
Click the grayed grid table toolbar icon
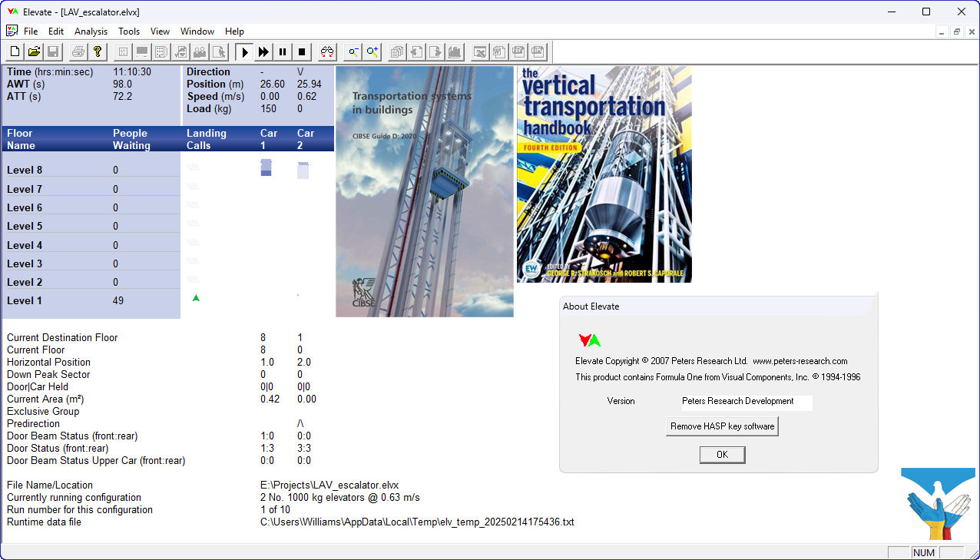pos(161,51)
